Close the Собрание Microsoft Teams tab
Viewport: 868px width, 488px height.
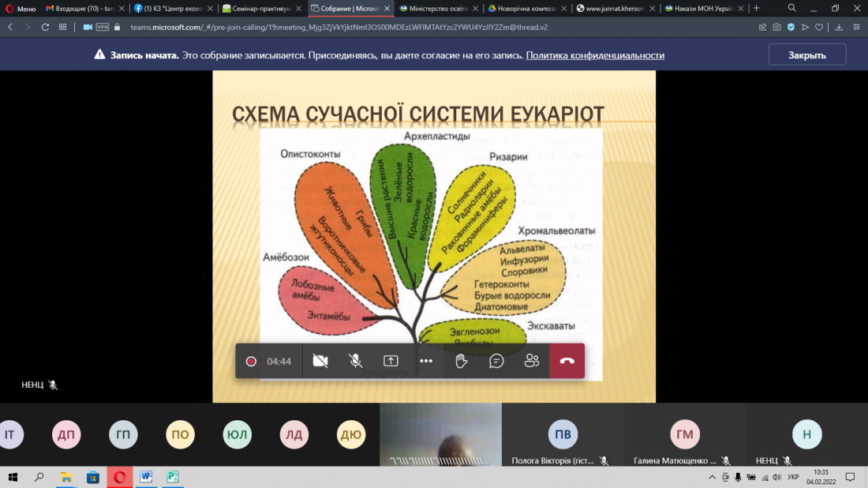tap(387, 9)
